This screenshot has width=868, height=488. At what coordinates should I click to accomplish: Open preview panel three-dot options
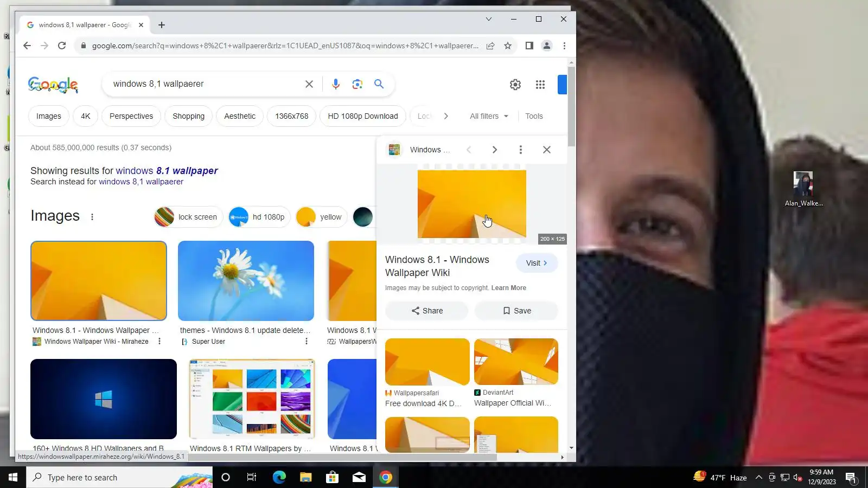tap(520, 150)
